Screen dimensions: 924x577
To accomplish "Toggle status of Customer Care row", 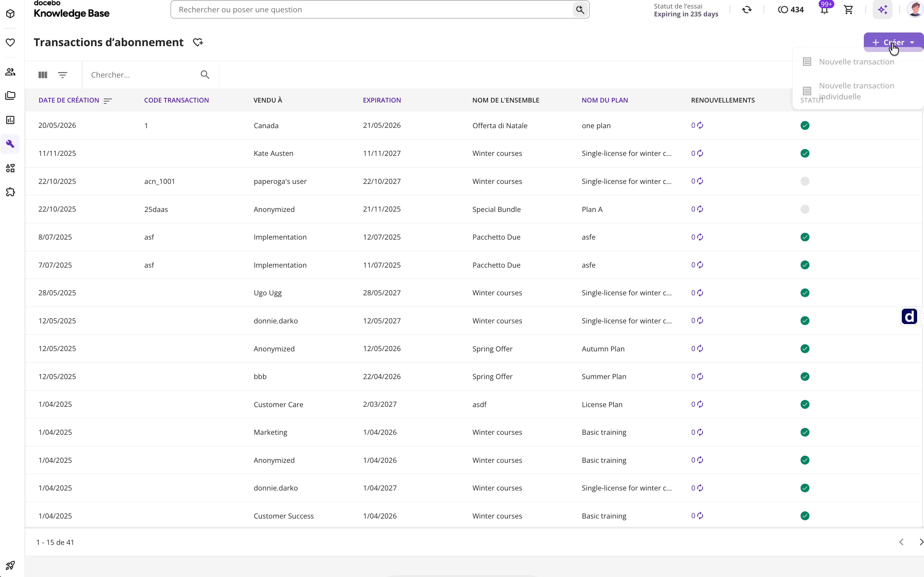I will click(x=805, y=404).
